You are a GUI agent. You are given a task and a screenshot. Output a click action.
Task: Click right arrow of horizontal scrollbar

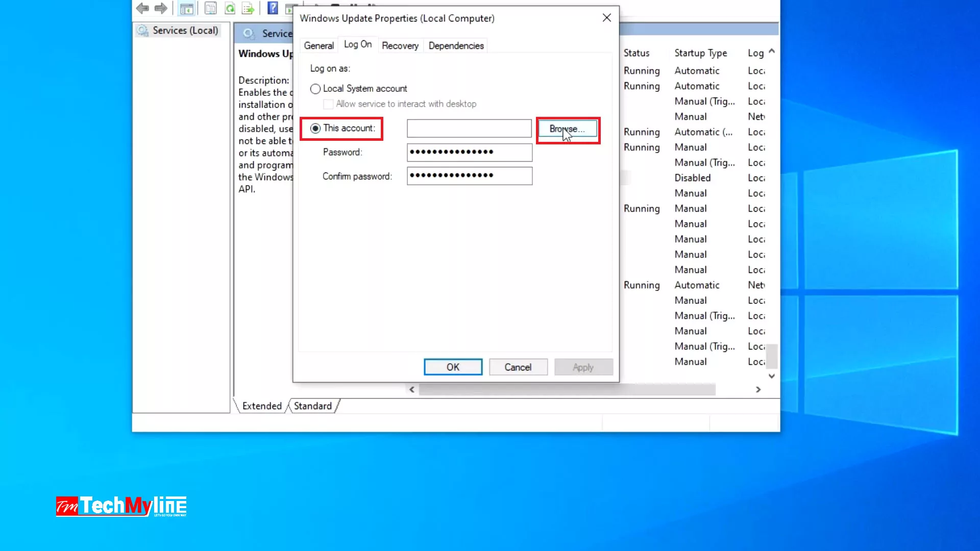click(758, 390)
